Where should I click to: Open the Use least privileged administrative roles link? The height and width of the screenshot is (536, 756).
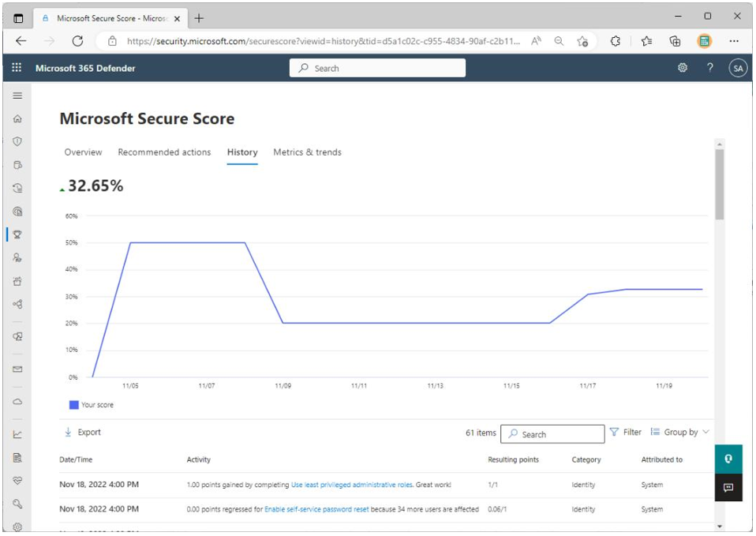coord(351,485)
